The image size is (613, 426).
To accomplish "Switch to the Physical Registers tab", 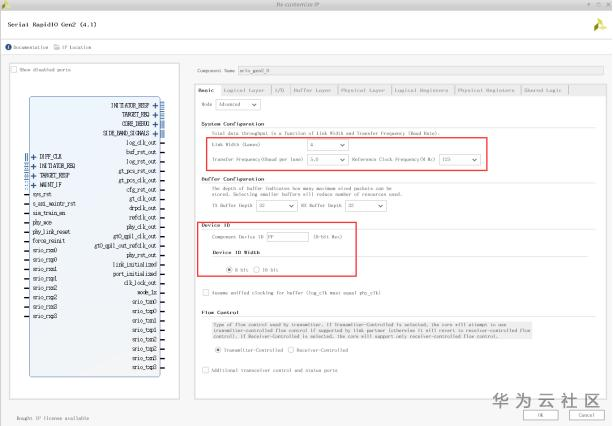I will 486,90.
